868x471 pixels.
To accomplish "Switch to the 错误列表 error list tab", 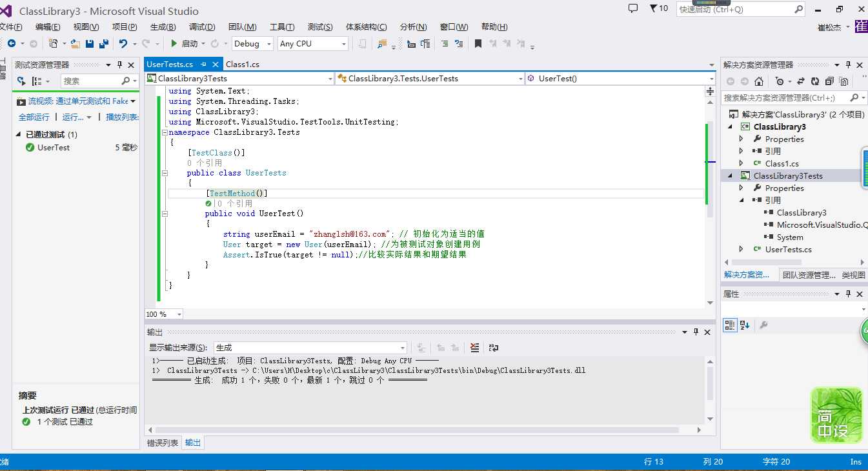I will pos(163,443).
